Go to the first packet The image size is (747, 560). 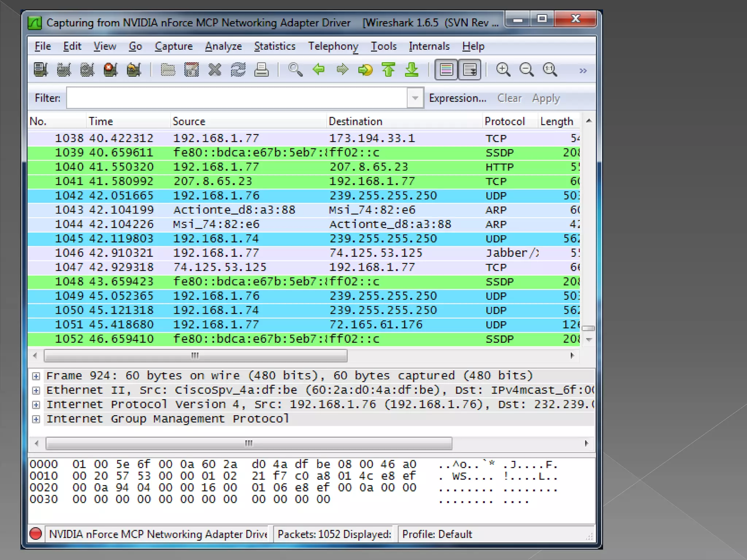click(x=388, y=70)
